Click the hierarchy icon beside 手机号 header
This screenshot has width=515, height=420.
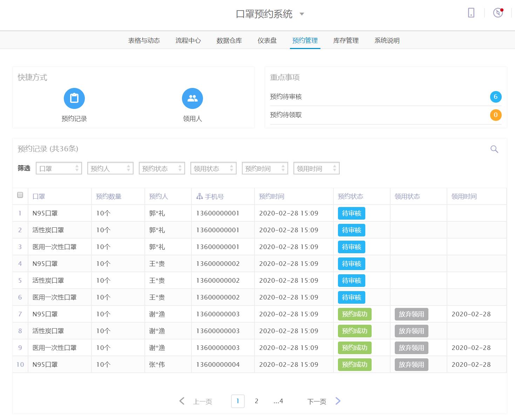tap(199, 197)
